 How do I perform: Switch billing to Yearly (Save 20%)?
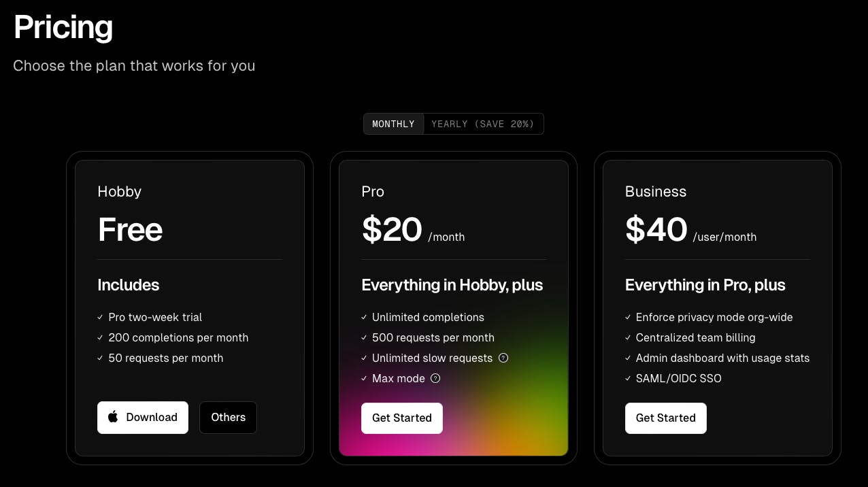(x=483, y=124)
